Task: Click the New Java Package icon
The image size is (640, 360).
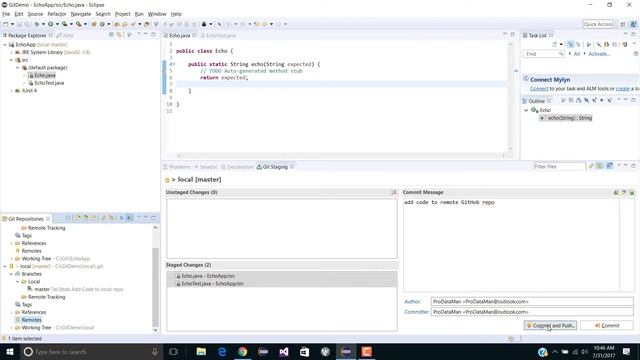Action: [x=94, y=24]
